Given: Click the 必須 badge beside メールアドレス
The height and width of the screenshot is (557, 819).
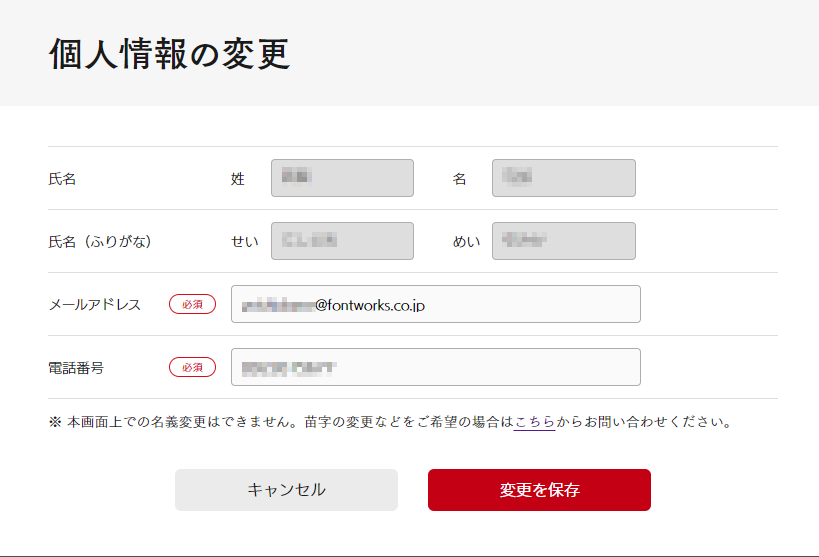Looking at the screenshot, I should [192, 304].
